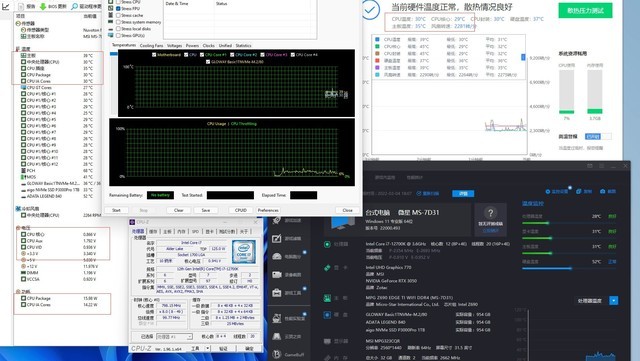Click the report document icon in toolbar

21,7
